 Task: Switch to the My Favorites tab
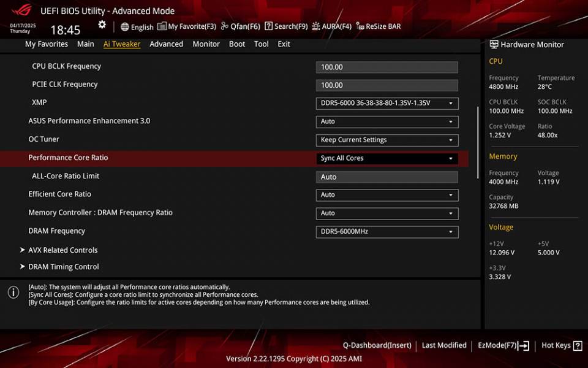[47, 44]
